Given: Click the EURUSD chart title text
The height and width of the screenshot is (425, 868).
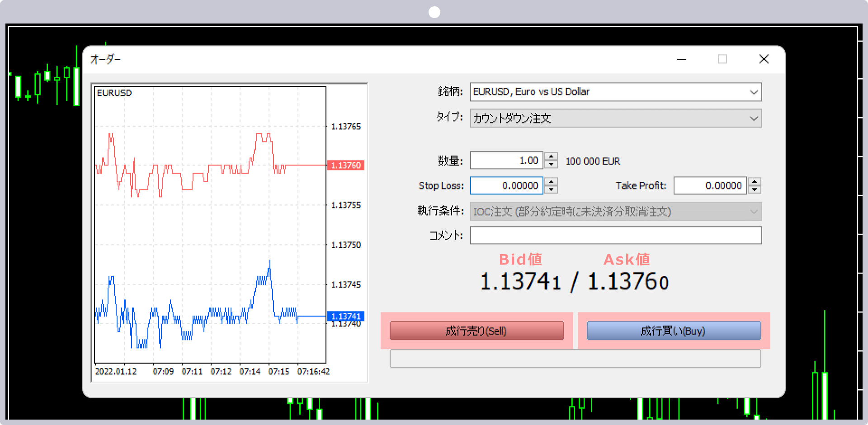Looking at the screenshot, I should [x=114, y=93].
